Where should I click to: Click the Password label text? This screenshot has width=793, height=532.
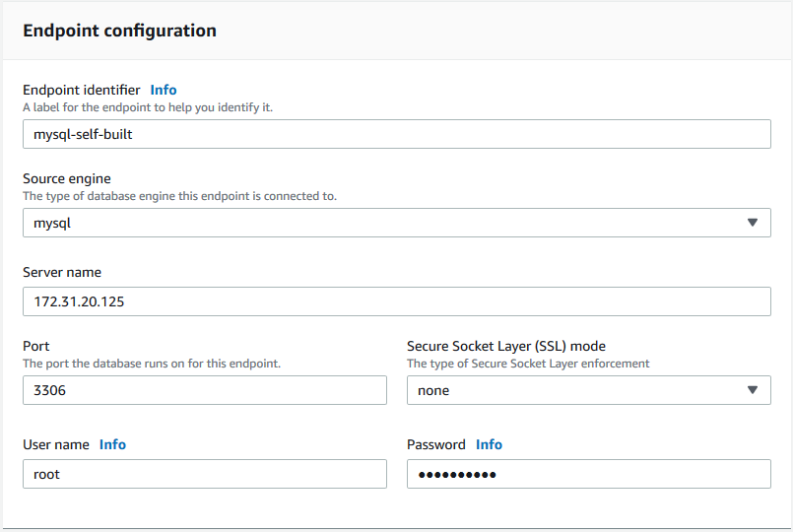tap(436, 444)
